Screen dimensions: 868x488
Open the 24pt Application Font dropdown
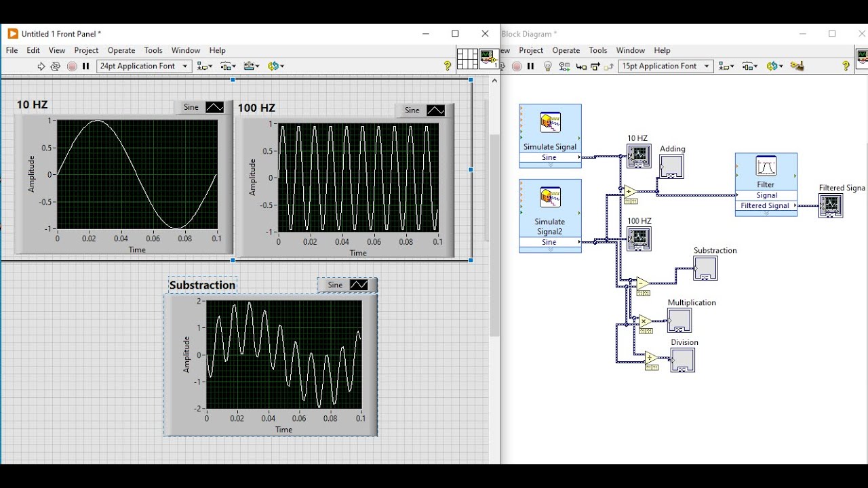coord(144,66)
